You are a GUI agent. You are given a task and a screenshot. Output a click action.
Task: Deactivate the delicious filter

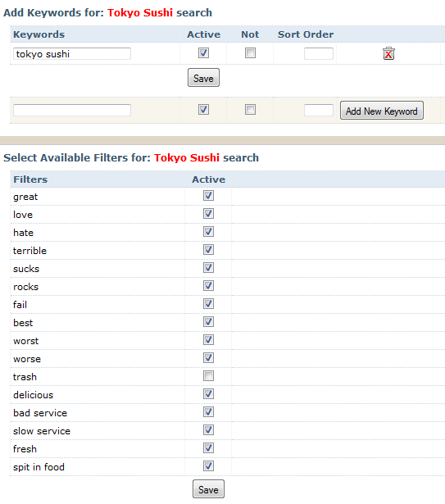pos(208,393)
